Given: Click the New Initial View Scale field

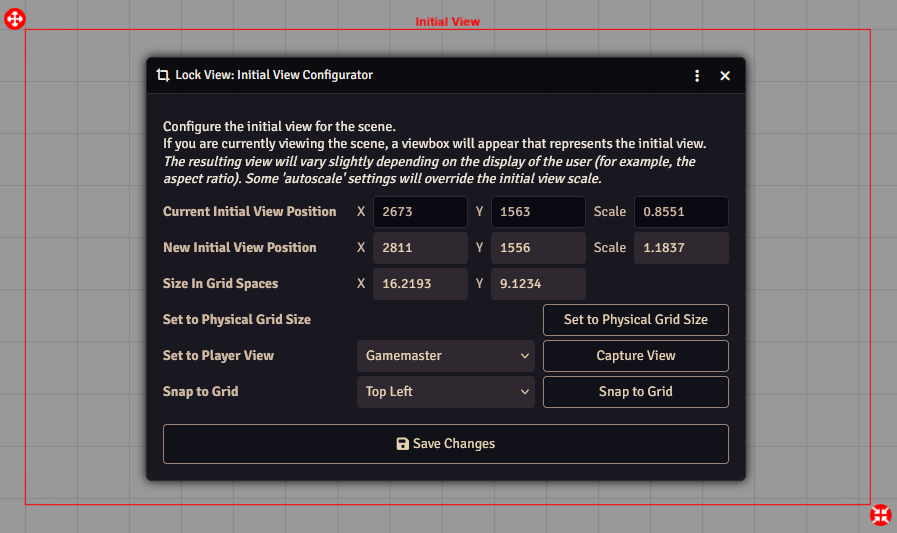Looking at the screenshot, I should tap(680, 248).
